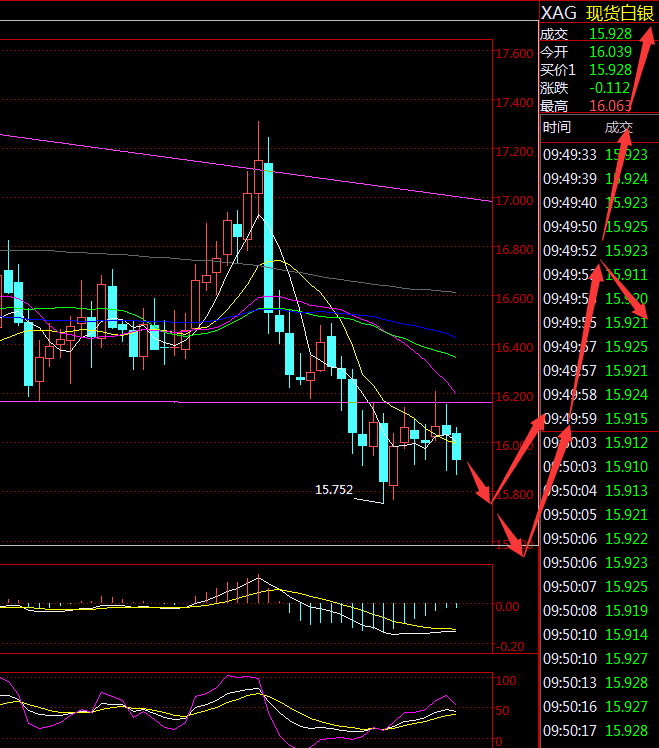Click price 15.923 in the 09:50:06 row
659x748 pixels.
click(627, 562)
